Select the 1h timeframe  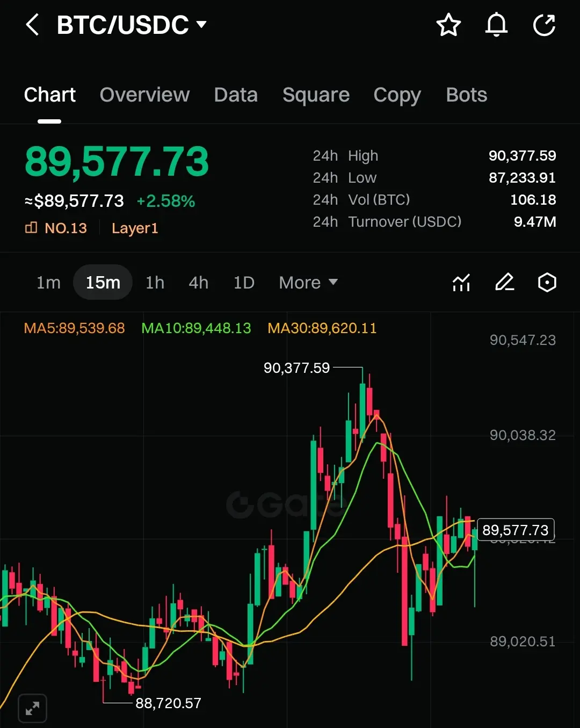click(x=155, y=283)
